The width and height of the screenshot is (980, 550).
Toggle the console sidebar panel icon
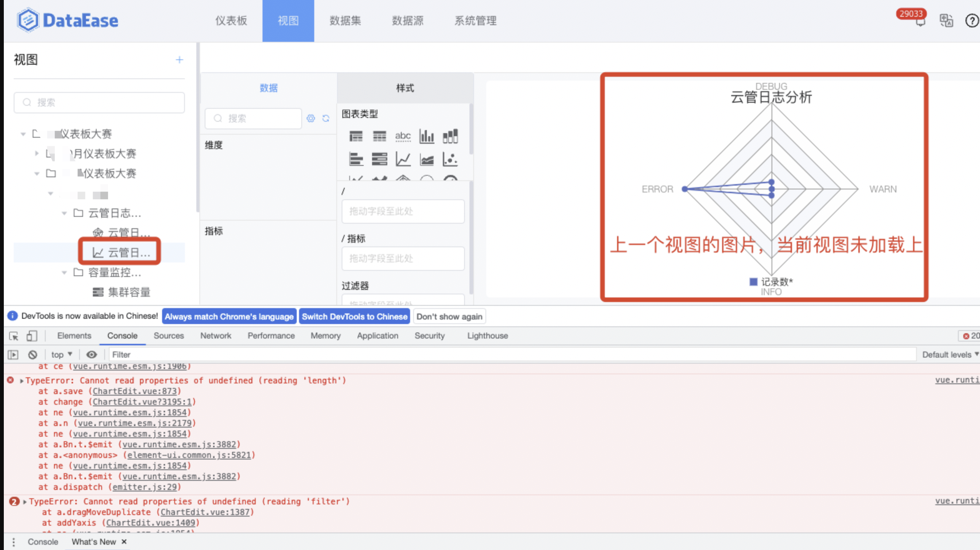tap(13, 354)
